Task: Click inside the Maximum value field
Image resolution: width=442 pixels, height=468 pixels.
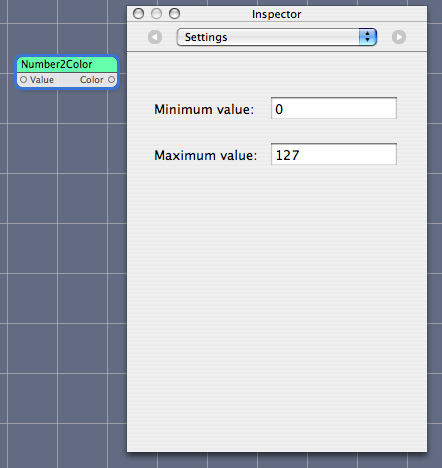Action: (334, 154)
